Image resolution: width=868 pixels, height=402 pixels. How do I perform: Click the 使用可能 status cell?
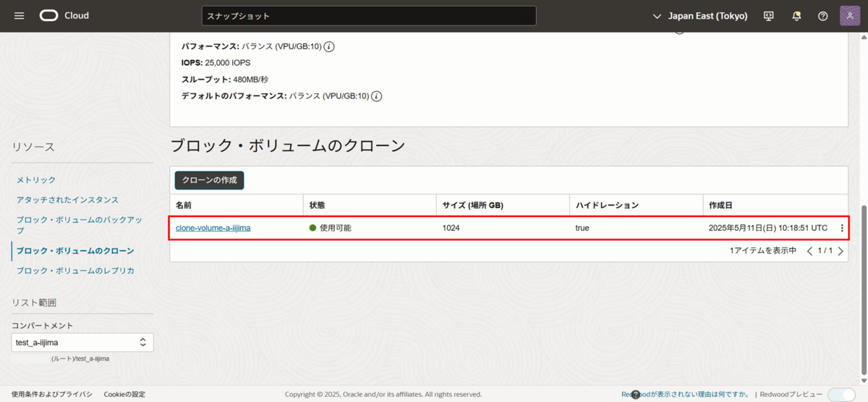(331, 228)
